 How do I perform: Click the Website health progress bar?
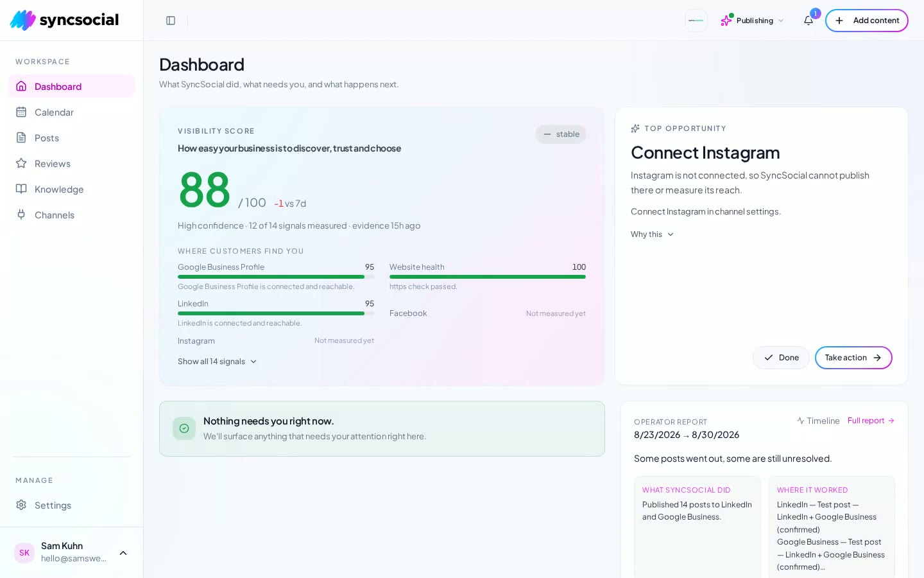488,277
